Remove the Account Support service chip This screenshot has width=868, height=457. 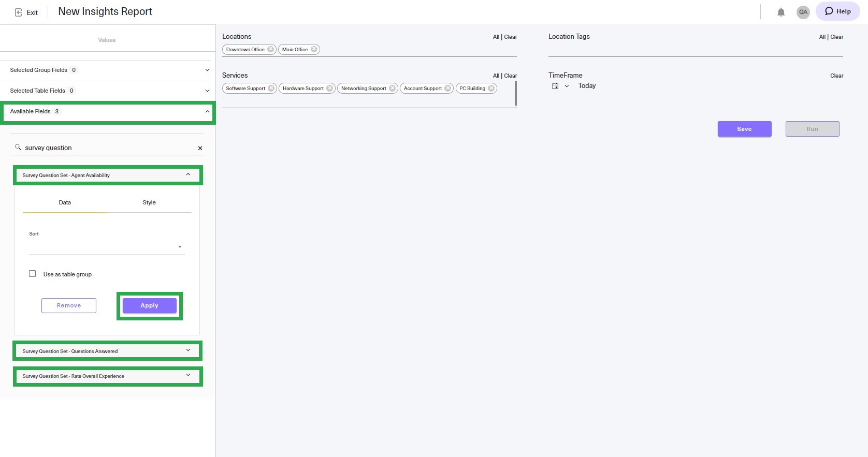coord(447,88)
